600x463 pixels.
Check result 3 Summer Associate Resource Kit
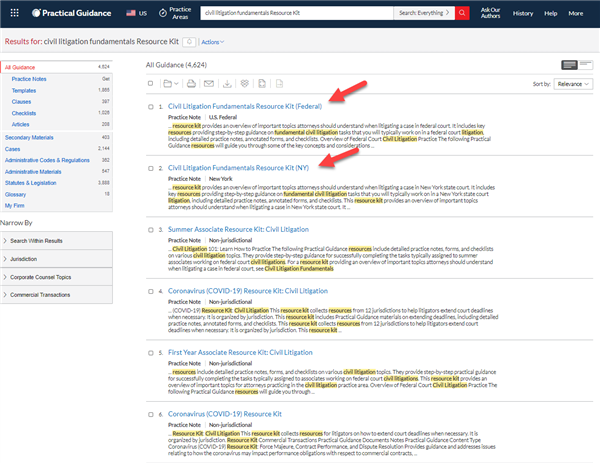151,230
